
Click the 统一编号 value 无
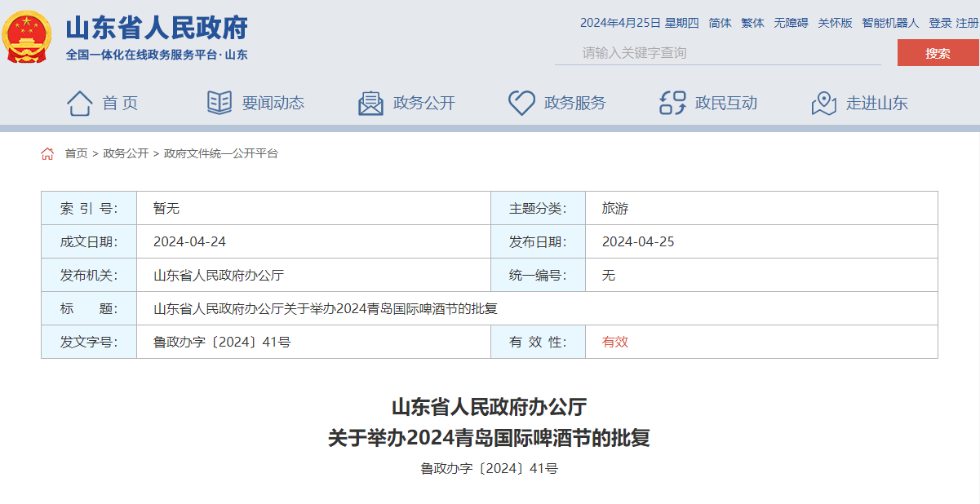pos(609,275)
